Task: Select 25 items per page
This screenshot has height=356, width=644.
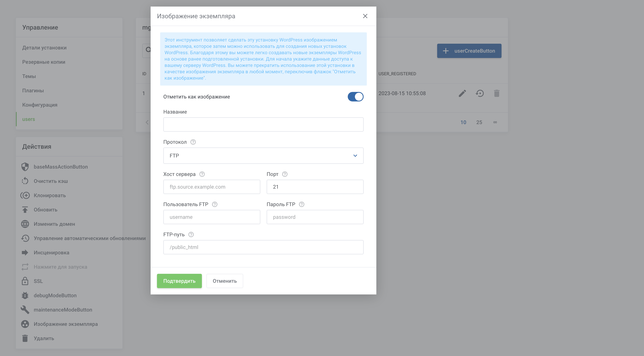Action: pos(479,123)
